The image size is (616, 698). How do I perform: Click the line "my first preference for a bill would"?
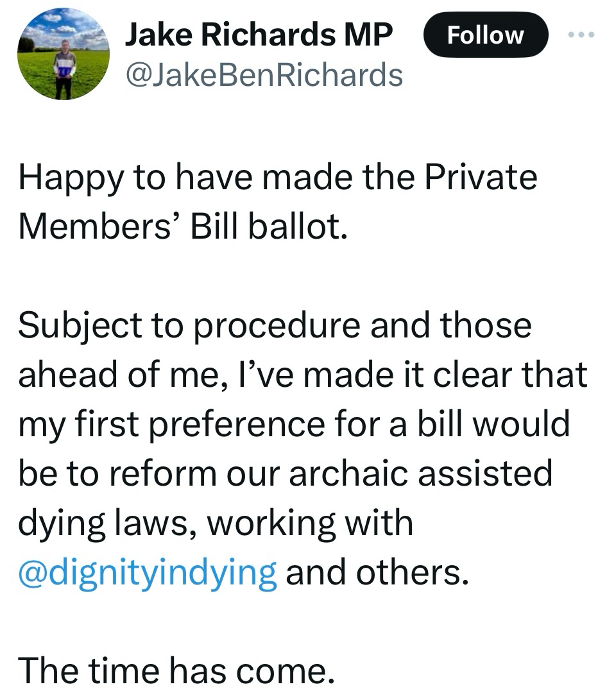(x=294, y=423)
